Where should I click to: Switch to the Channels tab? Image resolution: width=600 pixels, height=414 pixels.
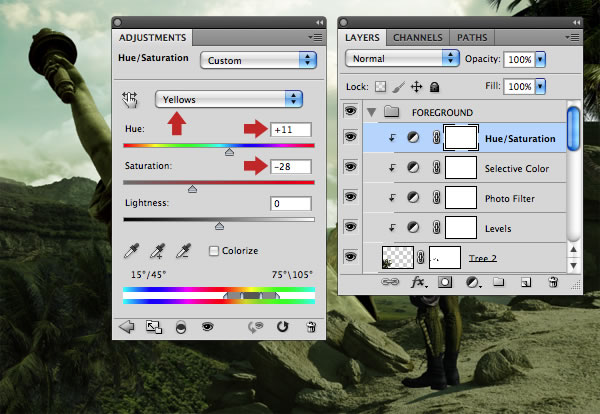click(x=417, y=38)
